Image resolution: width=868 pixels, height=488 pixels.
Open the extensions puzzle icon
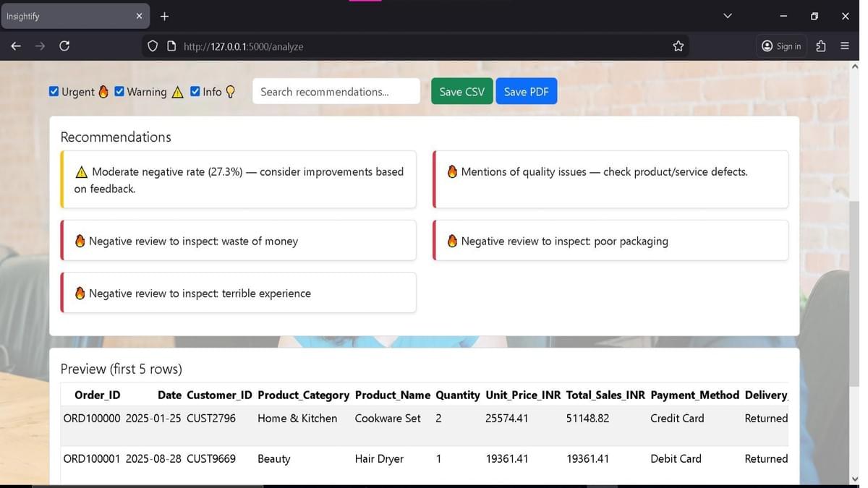(x=820, y=46)
